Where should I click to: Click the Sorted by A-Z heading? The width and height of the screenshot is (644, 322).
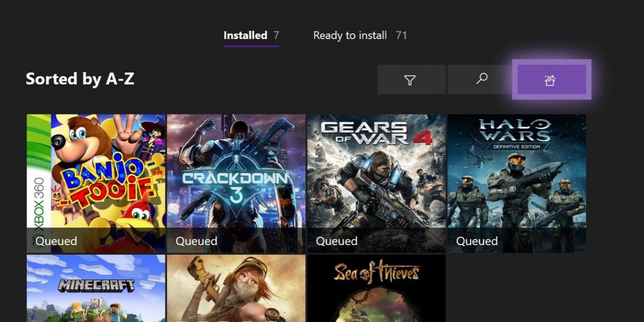80,79
